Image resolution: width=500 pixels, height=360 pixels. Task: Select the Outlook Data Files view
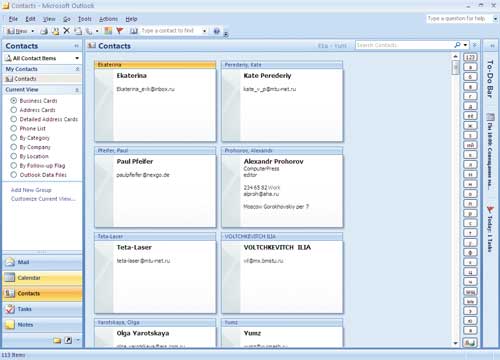coord(39,175)
